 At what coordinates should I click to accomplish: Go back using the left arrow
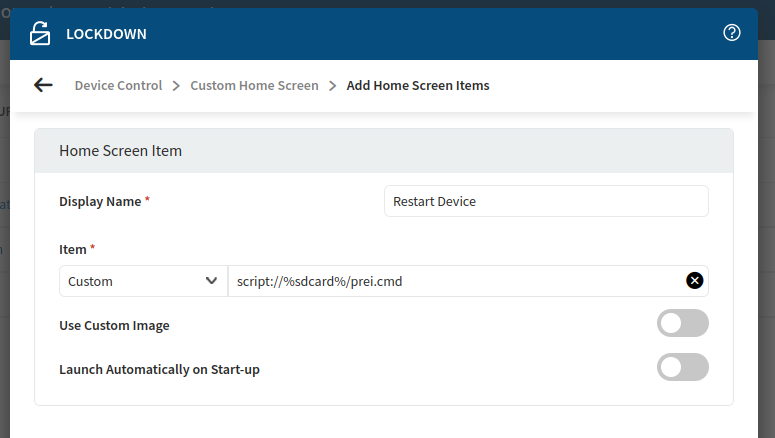[x=43, y=85]
